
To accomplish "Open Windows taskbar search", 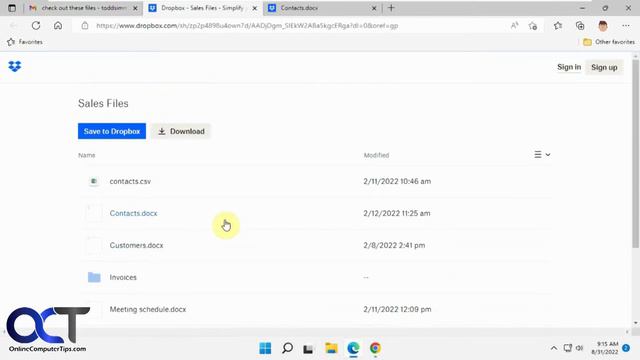I will click(287, 348).
